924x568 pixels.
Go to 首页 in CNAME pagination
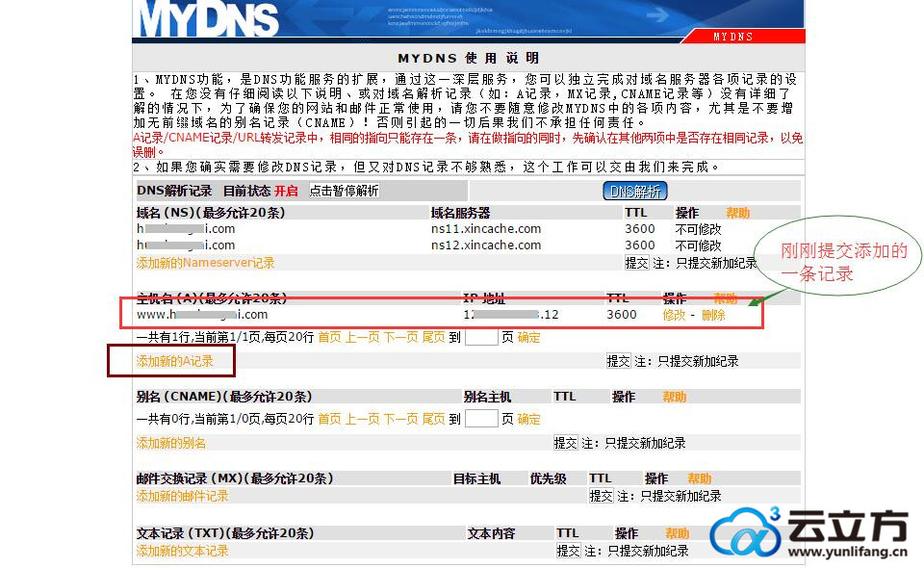tap(329, 419)
